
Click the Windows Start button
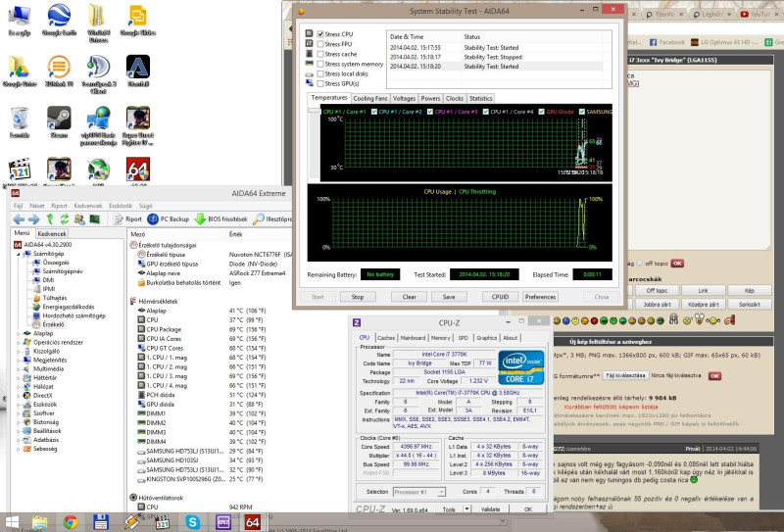click(11, 522)
